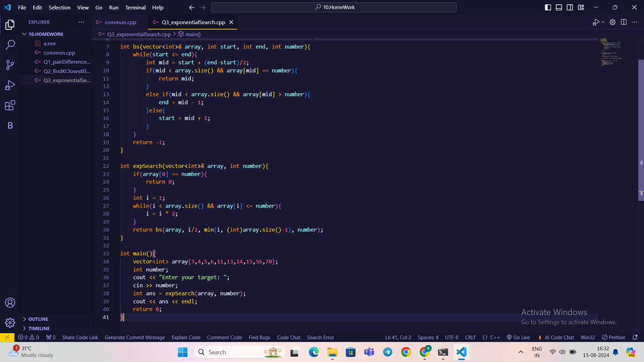Toggle the secondary side bar visibility
The image size is (644, 362).
(570, 8)
